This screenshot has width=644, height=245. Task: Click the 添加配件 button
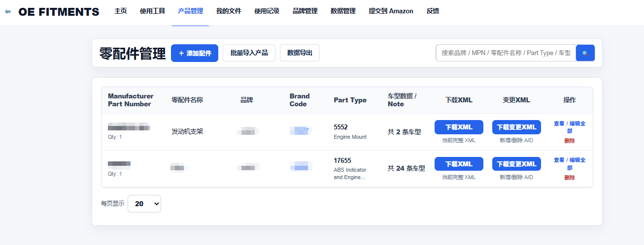195,53
